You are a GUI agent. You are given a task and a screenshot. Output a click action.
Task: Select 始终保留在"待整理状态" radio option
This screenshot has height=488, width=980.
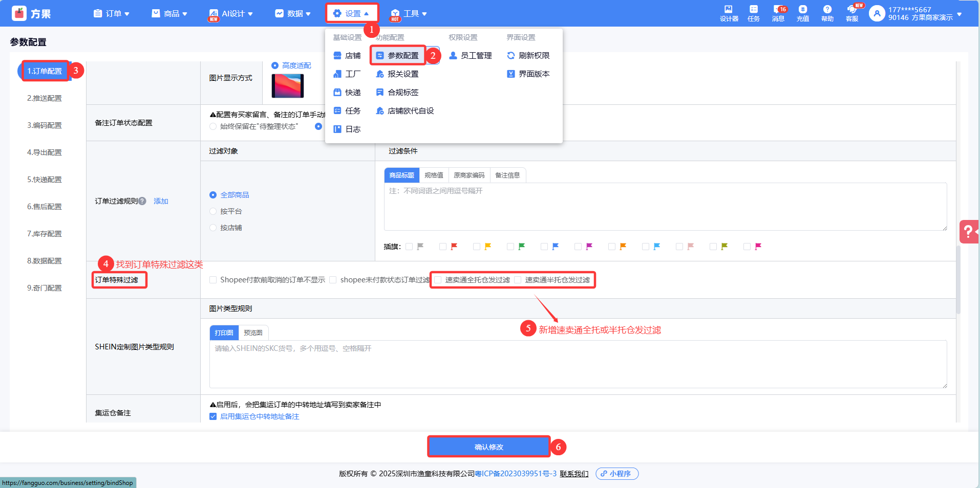tap(213, 126)
